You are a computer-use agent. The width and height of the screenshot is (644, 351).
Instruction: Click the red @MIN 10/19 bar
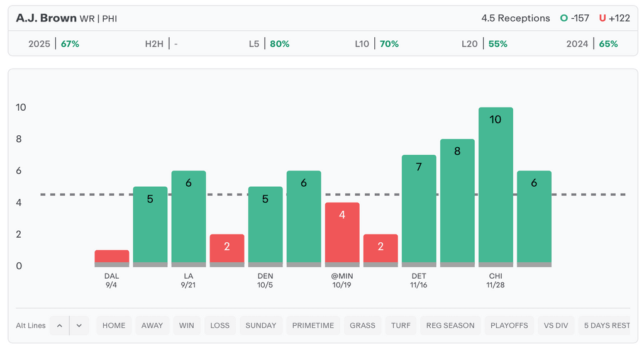point(342,233)
